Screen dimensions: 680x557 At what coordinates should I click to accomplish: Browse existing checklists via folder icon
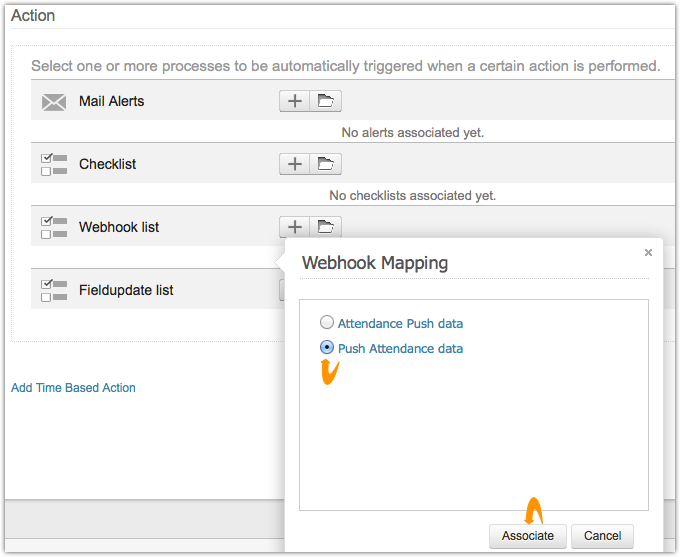click(x=326, y=164)
